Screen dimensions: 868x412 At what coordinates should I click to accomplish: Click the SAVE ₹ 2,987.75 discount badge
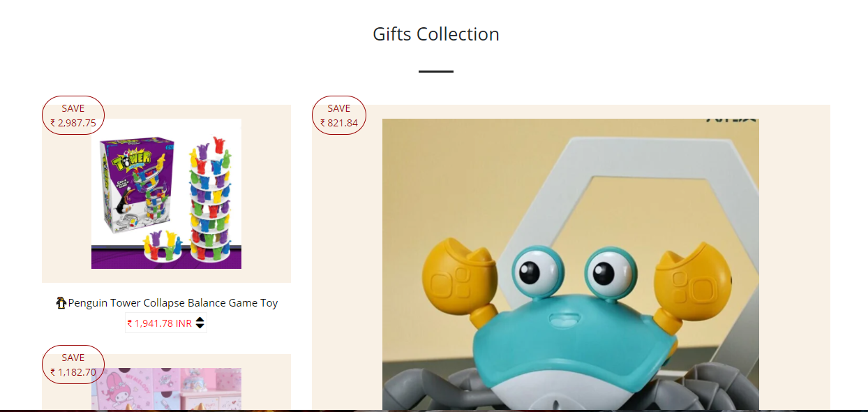73,115
